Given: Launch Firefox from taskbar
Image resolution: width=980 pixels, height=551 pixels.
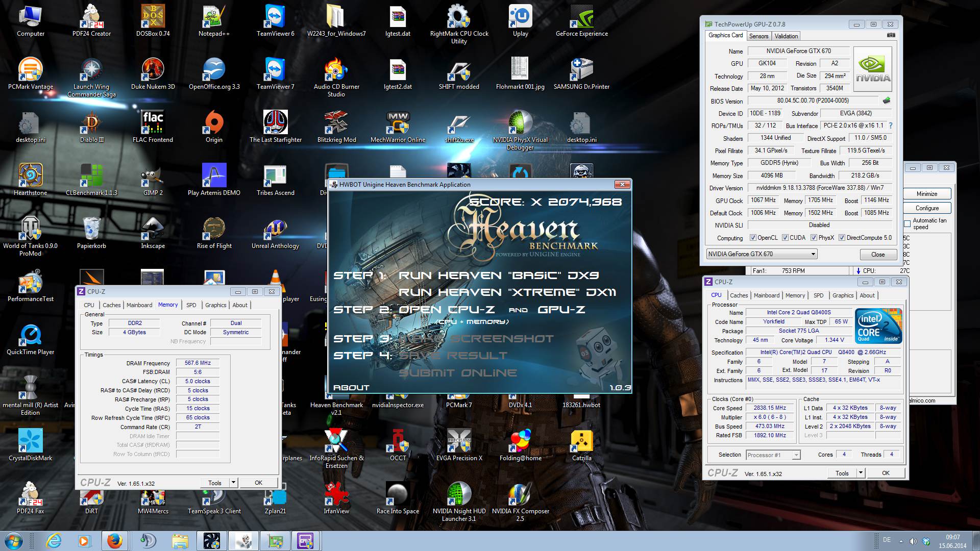Looking at the screenshot, I should [x=114, y=541].
